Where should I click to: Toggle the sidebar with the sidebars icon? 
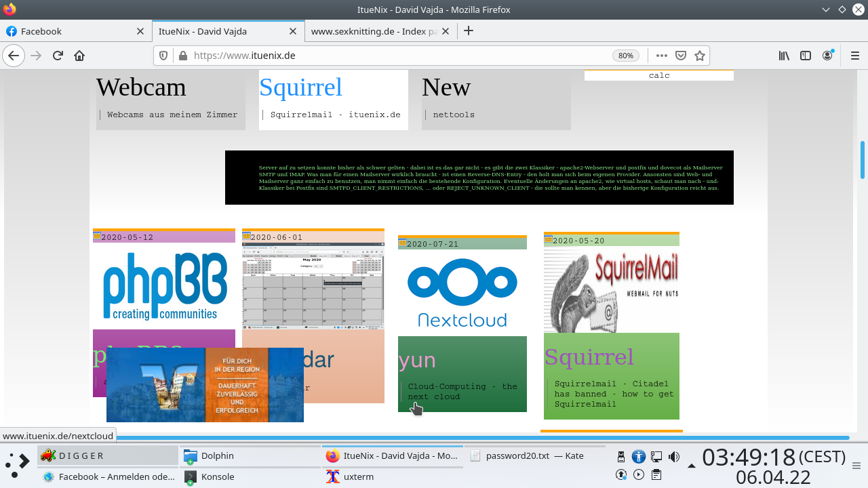click(806, 56)
